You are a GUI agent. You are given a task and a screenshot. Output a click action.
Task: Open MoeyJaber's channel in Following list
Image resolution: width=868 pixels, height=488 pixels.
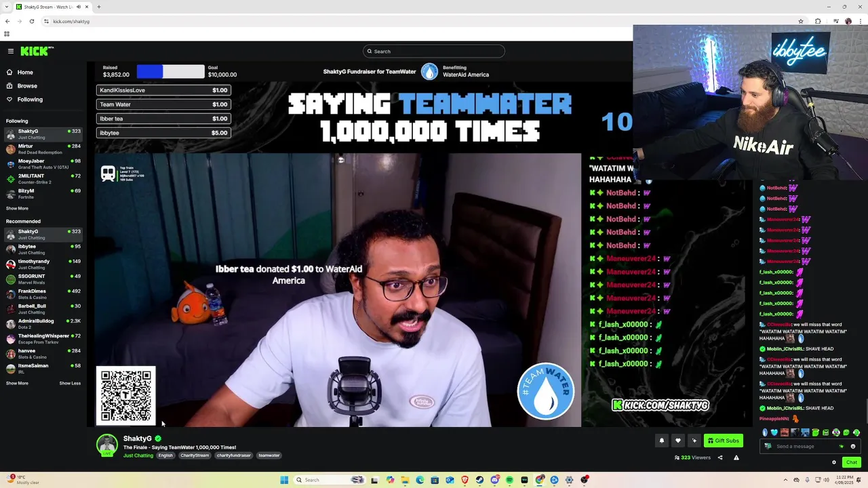(x=43, y=164)
